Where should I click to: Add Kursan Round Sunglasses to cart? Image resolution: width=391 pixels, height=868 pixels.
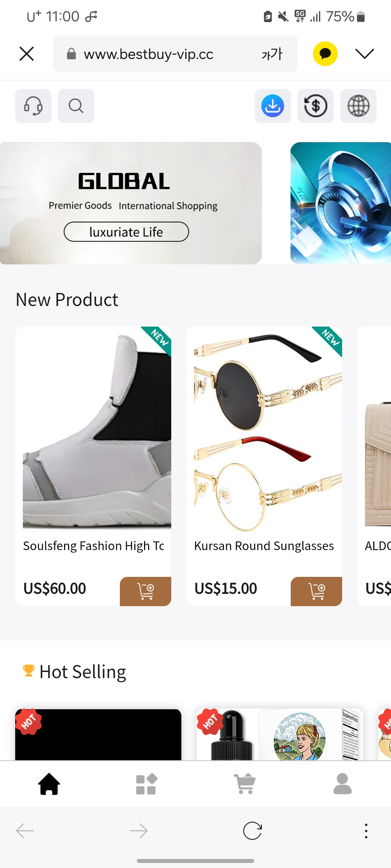[x=316, y=591]
